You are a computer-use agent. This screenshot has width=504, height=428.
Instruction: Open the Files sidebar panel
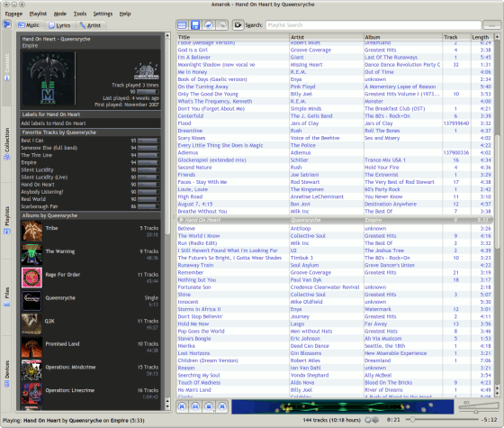tap(7, 297)
